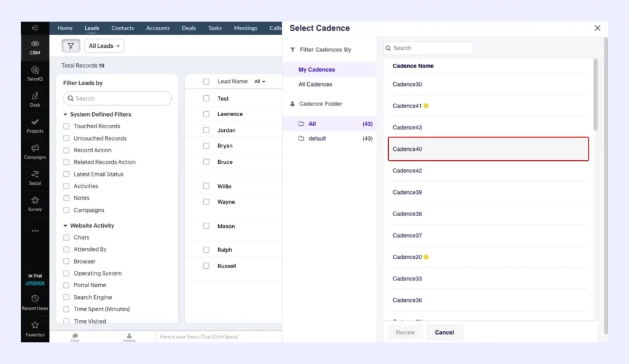Open the All Leads view dropdown
The image size is (629, 364).
click(x=104, y=45)
